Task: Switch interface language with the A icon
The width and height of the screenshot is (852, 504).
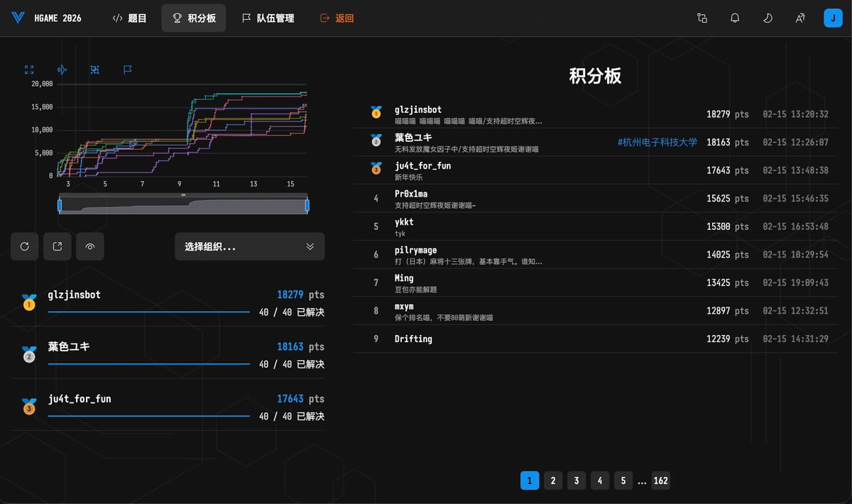Action: coord(800,18)
